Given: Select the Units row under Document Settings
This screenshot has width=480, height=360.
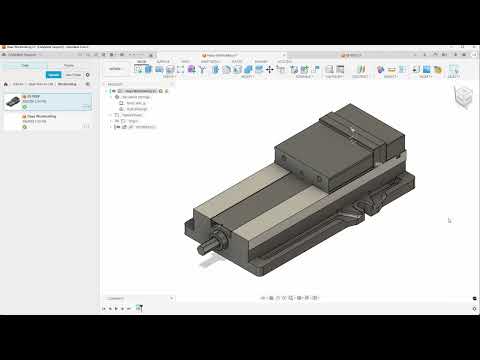Looking at the screenshot, I should 133,103.
